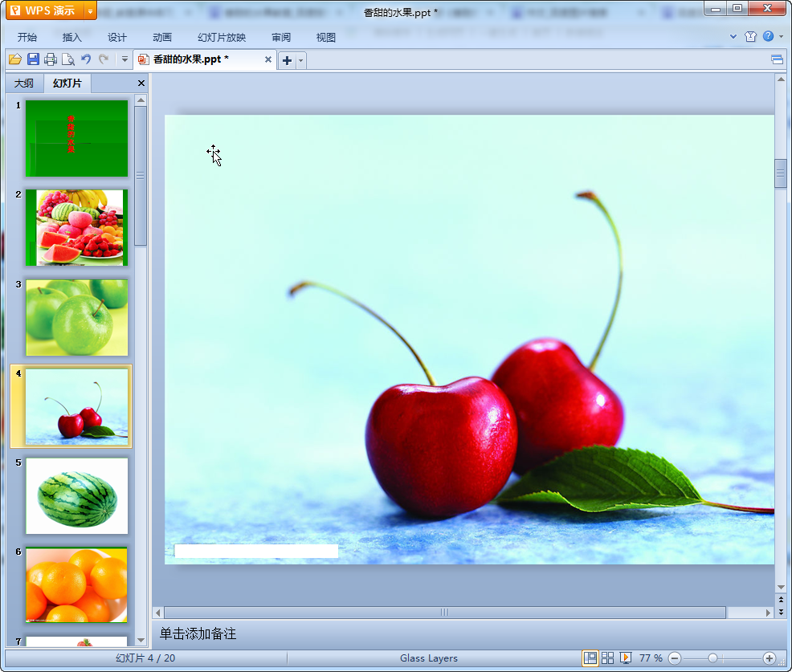This screenshot has width=792, height=672.
Task: Click the WPS 演示 application button
Action: click(44, 10)
